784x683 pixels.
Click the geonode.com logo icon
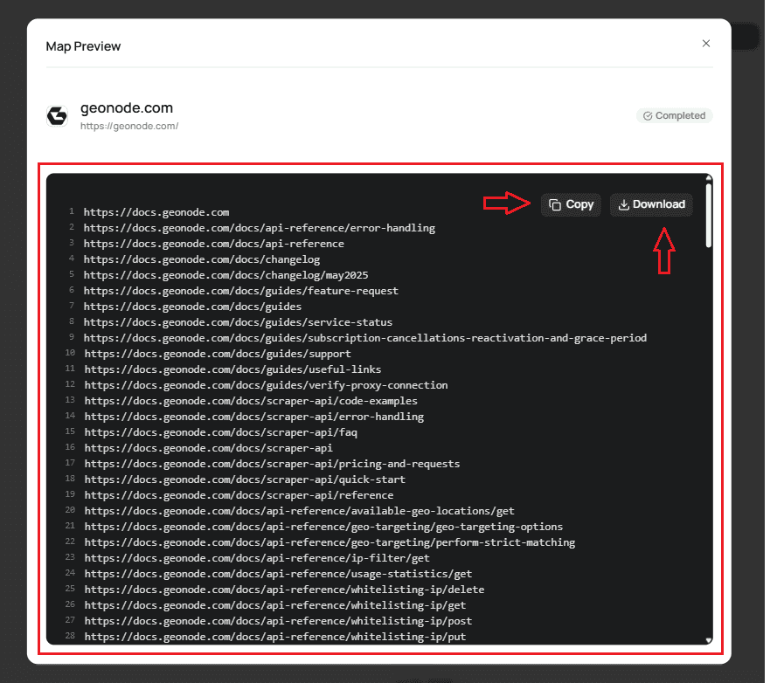57,116
